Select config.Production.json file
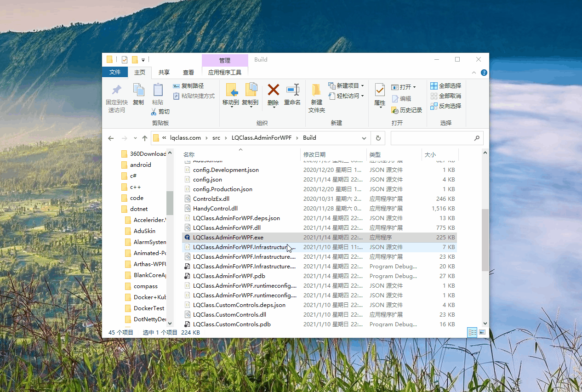Viewport: 582px width, 392px height. point(320,189)
